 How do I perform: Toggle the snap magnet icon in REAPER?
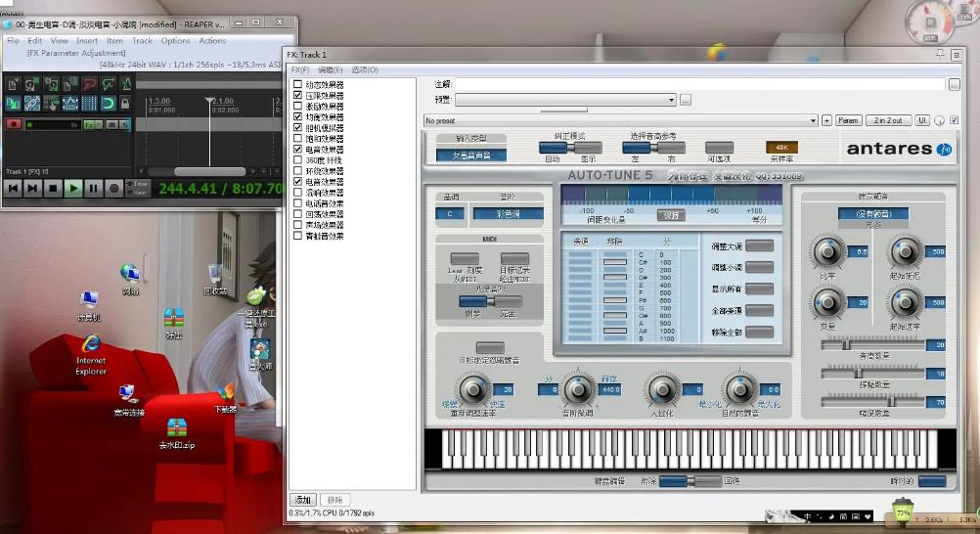click(x=108, y=103)
